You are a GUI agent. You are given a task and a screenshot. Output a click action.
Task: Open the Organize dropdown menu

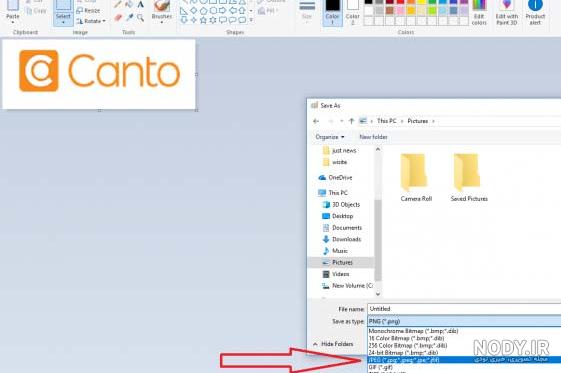pyautogui.click(x=330, y=137)
